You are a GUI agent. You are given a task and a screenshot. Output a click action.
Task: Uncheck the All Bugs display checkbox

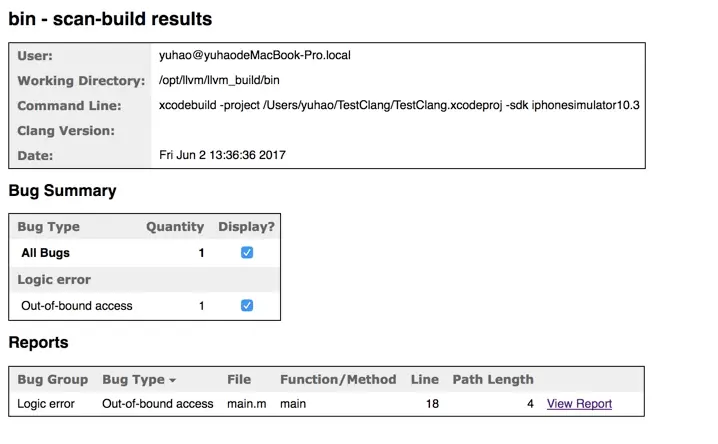[247, 253]
